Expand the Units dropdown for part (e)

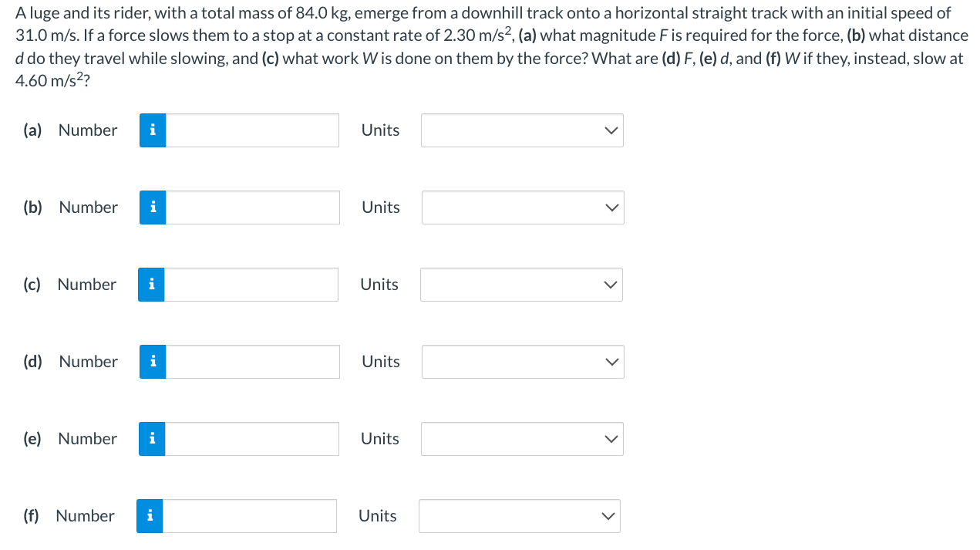click(x=522, y=439)
